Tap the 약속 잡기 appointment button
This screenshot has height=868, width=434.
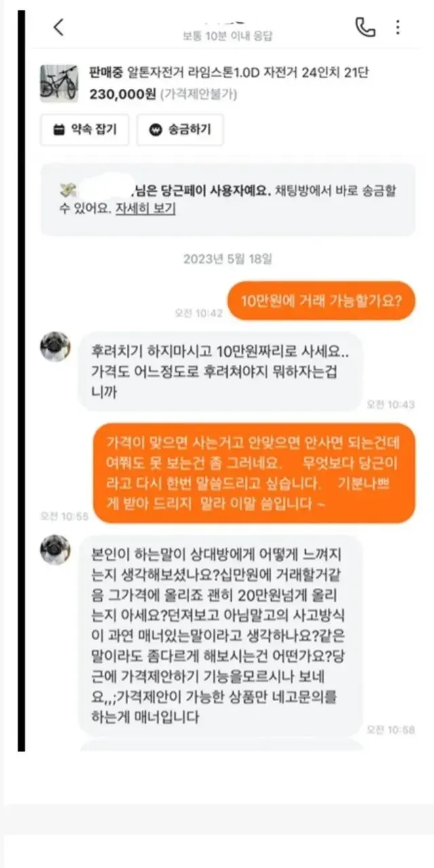pos(85,130)
